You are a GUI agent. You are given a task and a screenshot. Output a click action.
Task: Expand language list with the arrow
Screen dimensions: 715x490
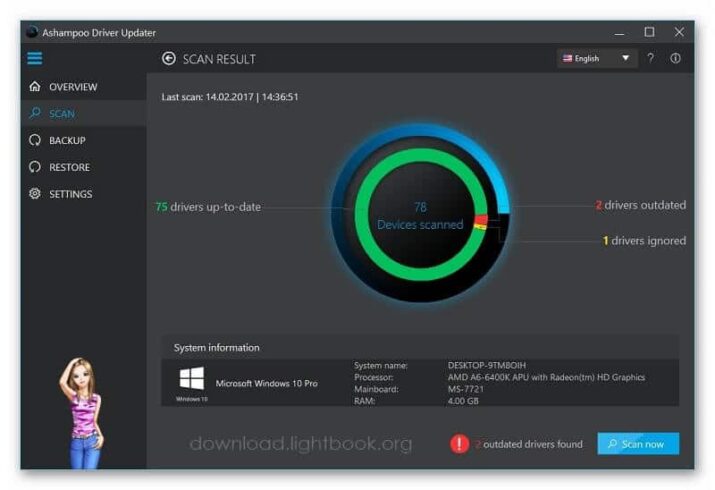(626, 58)
